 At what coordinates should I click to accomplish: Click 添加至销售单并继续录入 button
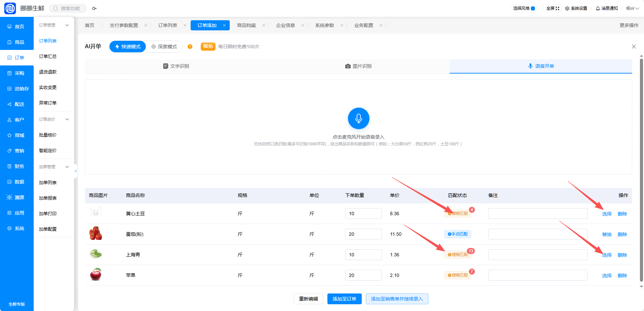click(397, 299)
